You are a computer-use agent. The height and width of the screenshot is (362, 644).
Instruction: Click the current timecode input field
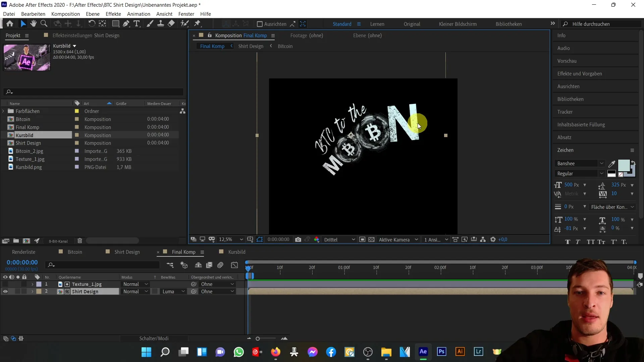22,262
